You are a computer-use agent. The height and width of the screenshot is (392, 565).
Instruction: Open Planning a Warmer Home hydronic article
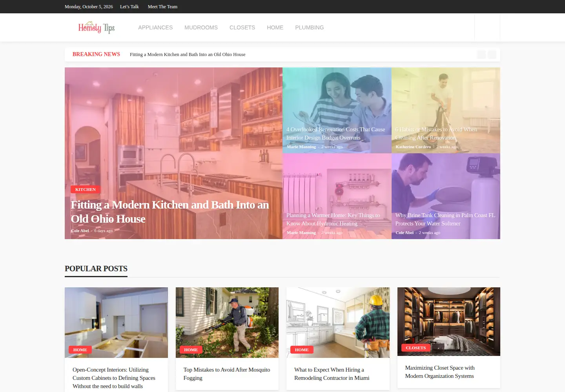[x=333, y=219]
